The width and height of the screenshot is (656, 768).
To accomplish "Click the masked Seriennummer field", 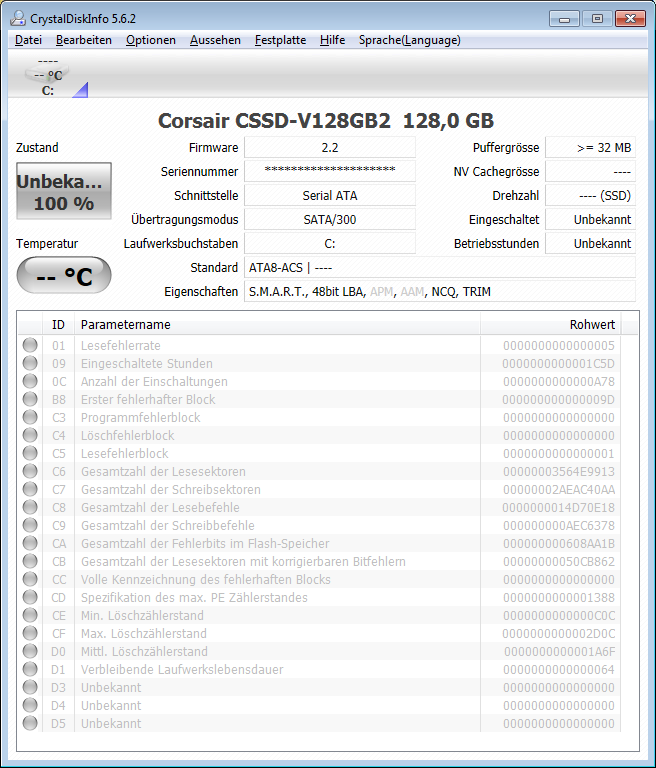I will pyautogui.click(x=330, y=171).
